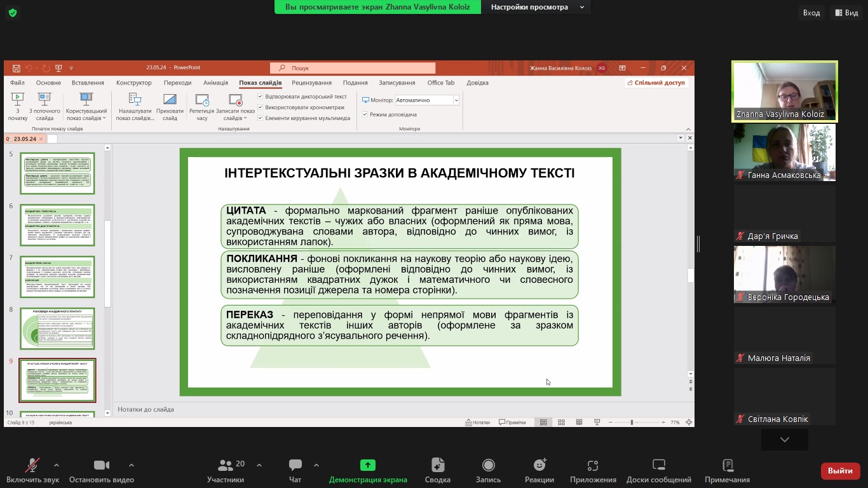The width and height of the screenshot is (868, 488).
Task: Toggle 'Елементи керування мультимедіа' checkbox
Action: pos(261,118)
